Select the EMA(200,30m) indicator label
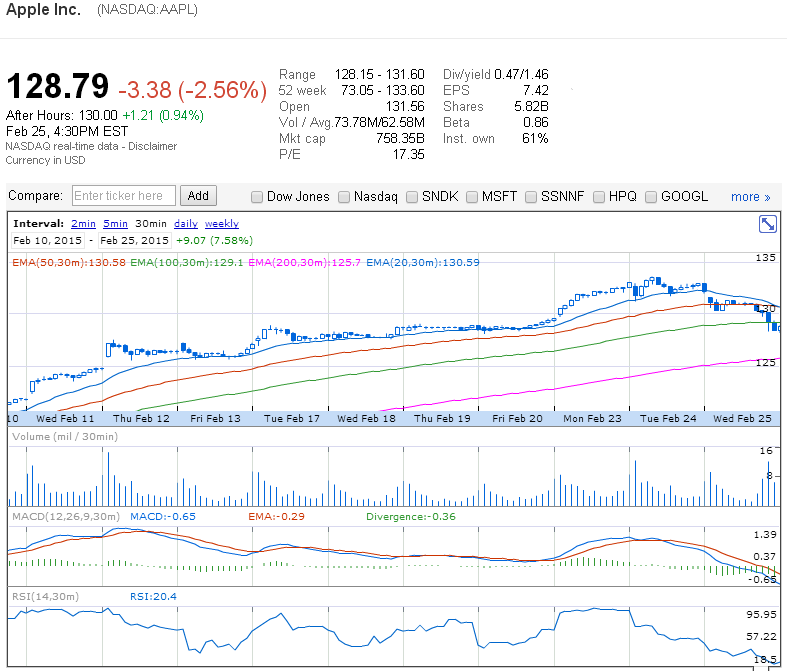 [x=304, y=262]
